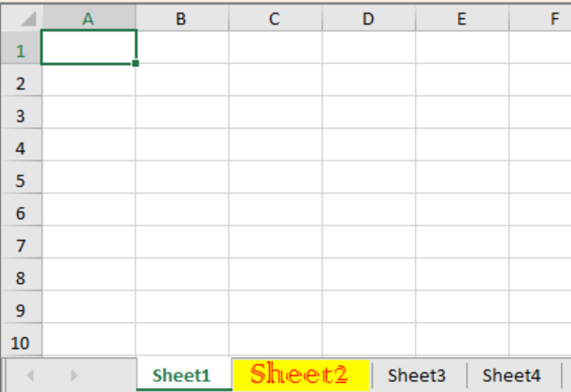Select column A by its header
The height and width of the screenshot is (392, 571).
coord(88,18)
